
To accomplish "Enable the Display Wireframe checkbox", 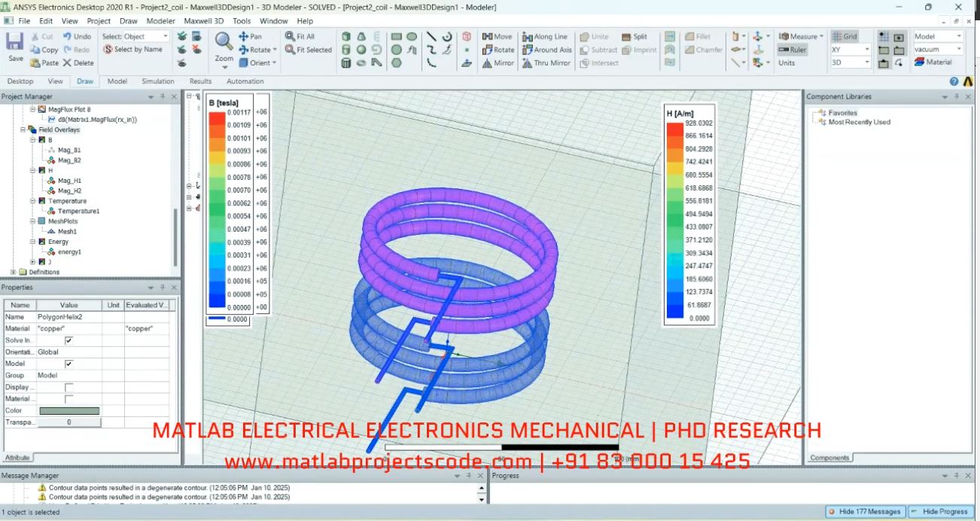I will (69, 387).
